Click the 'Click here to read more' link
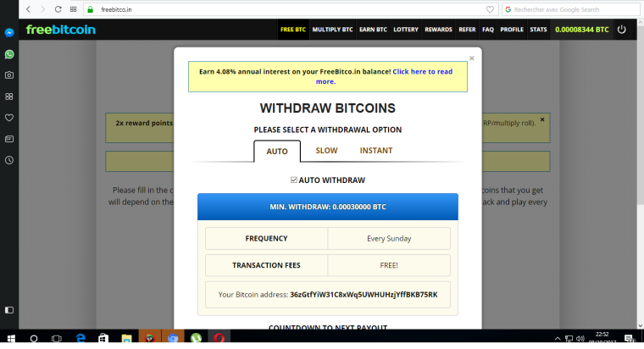The height and width of the screenshot is (349, 644). [x=421, y=72]
